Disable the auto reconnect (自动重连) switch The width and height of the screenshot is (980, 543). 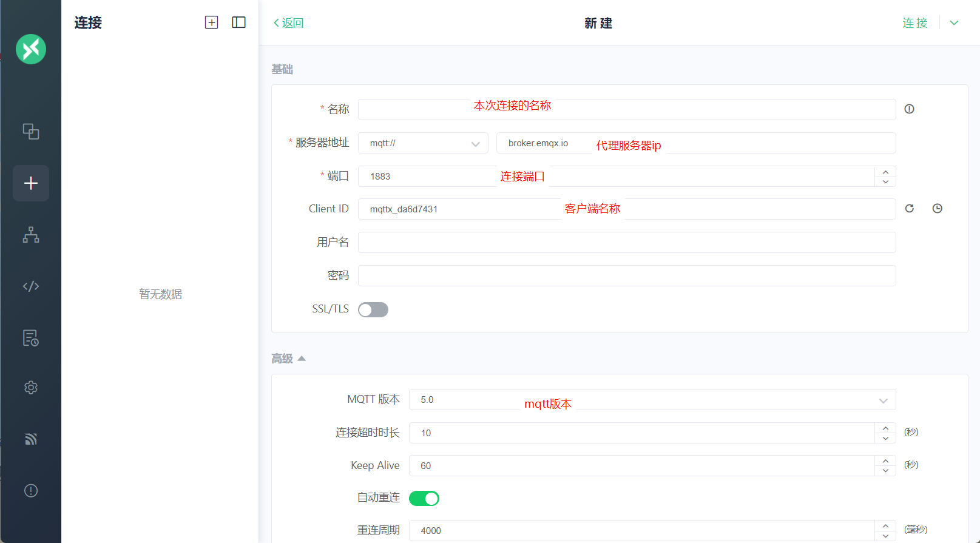pyautogui.click(x=424, y=499)
